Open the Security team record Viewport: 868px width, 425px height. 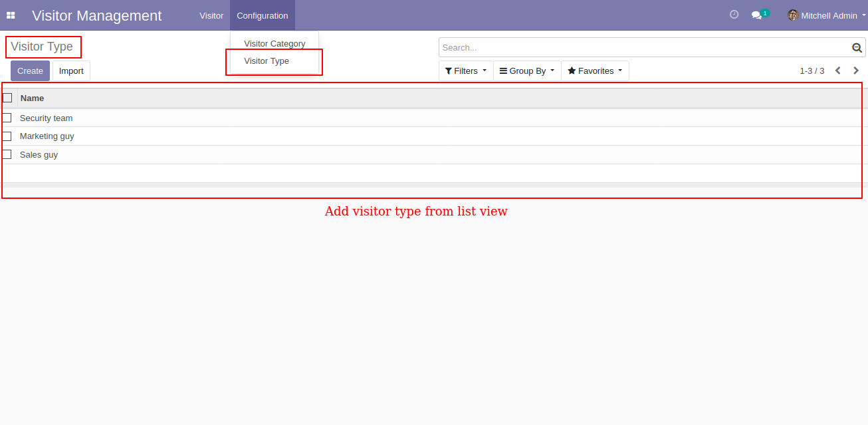(x=434, y=118)
